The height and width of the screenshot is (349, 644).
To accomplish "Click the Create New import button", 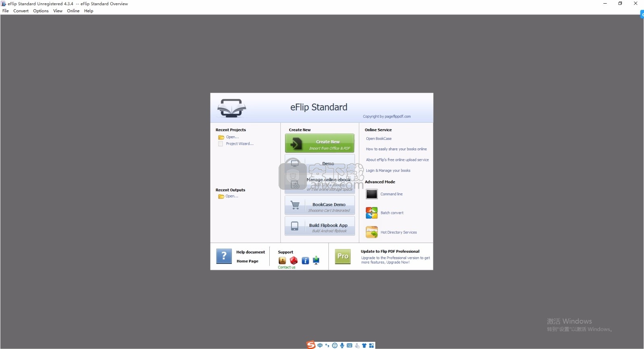I will click(x=320, y=143).
